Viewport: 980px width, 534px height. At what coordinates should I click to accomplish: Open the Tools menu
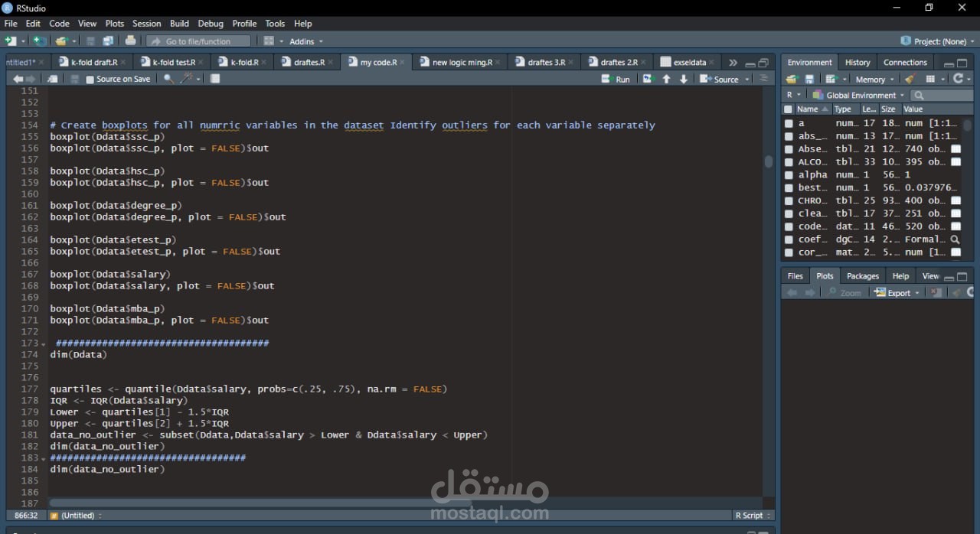point(275,24)
